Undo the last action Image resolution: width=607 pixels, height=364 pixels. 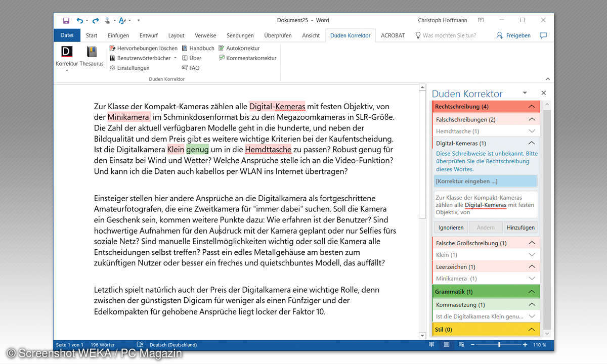click(79, 20)
